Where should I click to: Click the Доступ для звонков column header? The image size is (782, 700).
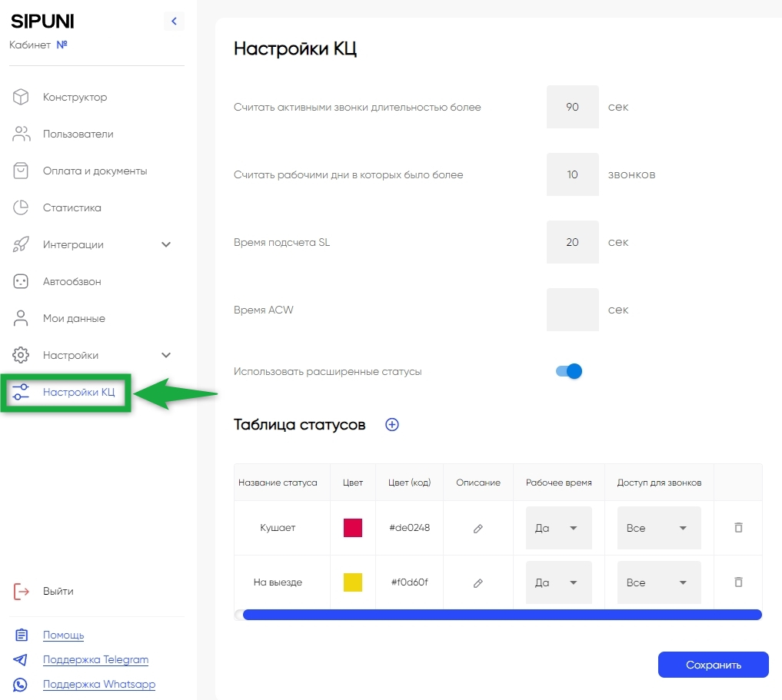pyautogui.click(x=659, y=483)
